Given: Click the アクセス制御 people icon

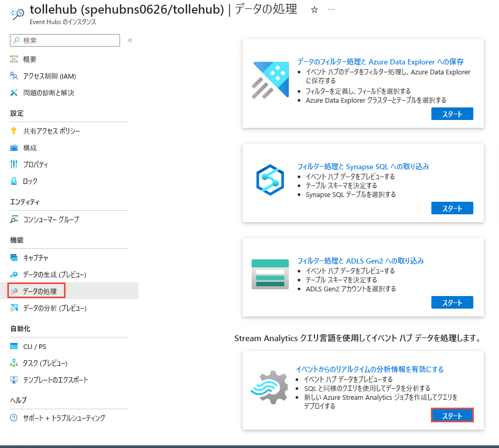Looking at the screenshot, I should tap(14, 76).
